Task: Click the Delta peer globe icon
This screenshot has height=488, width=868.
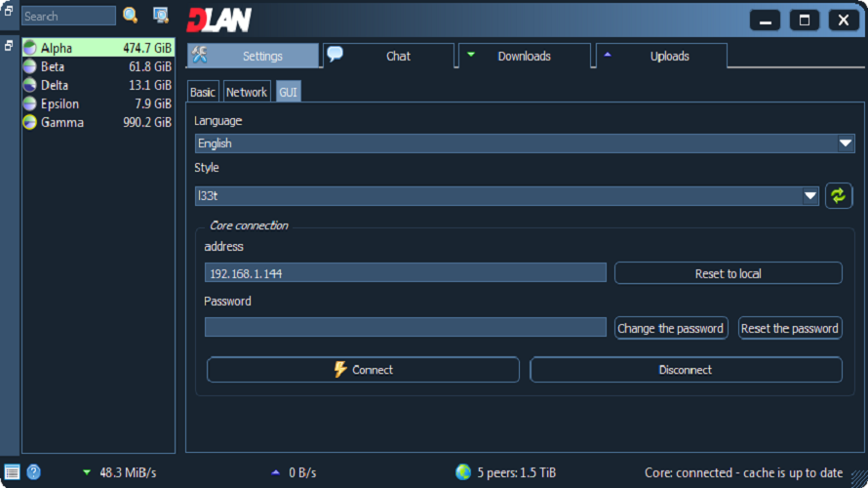Action: click(x=30, y=85)
